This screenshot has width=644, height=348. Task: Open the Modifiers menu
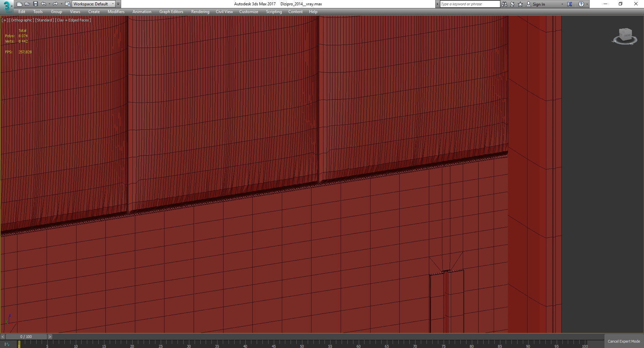(116, 12)
